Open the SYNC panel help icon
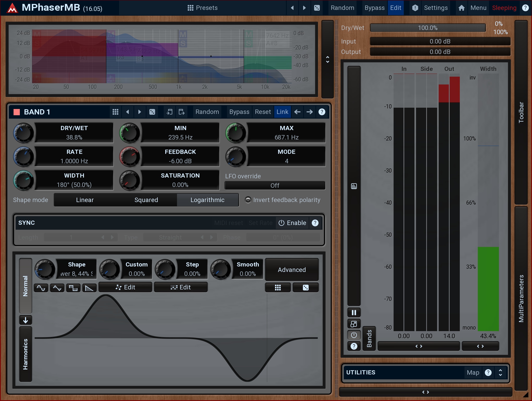 coord(315,223)
